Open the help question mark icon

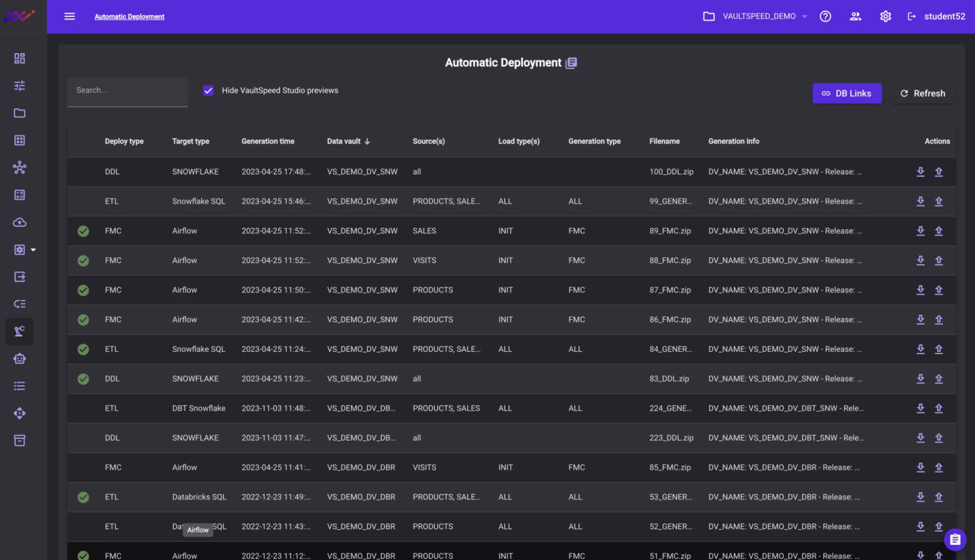825,17
